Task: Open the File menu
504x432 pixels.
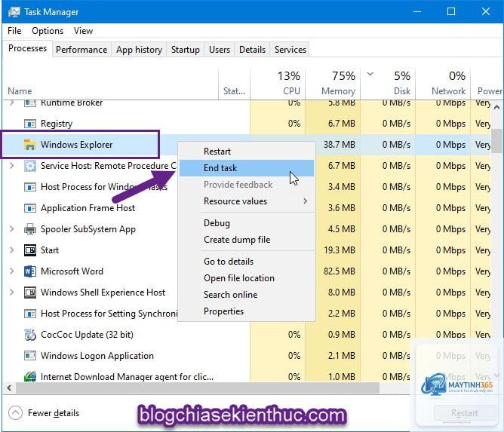Action: (x=14, y=31)
